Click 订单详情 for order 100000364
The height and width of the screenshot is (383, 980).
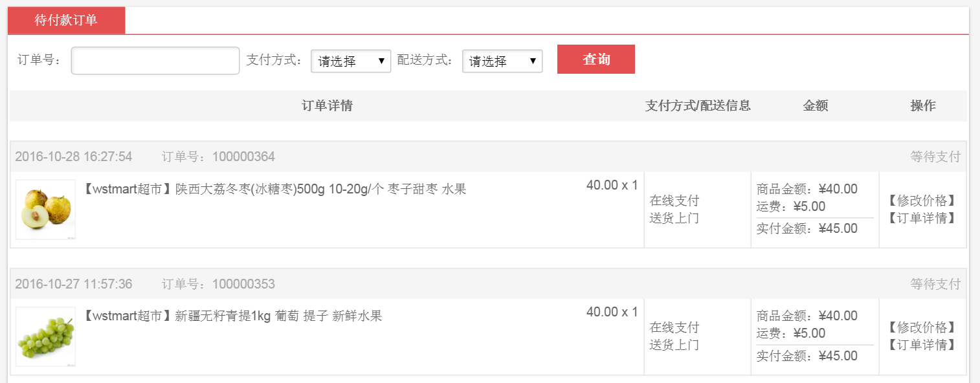coord(922,218)
